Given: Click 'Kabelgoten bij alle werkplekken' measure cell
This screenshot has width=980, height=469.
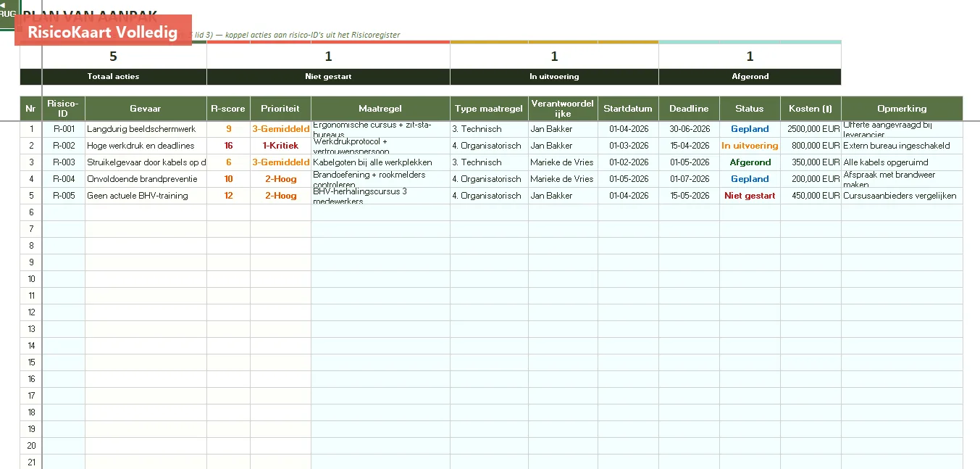Looking at the screenshot, I should point(380,162).
